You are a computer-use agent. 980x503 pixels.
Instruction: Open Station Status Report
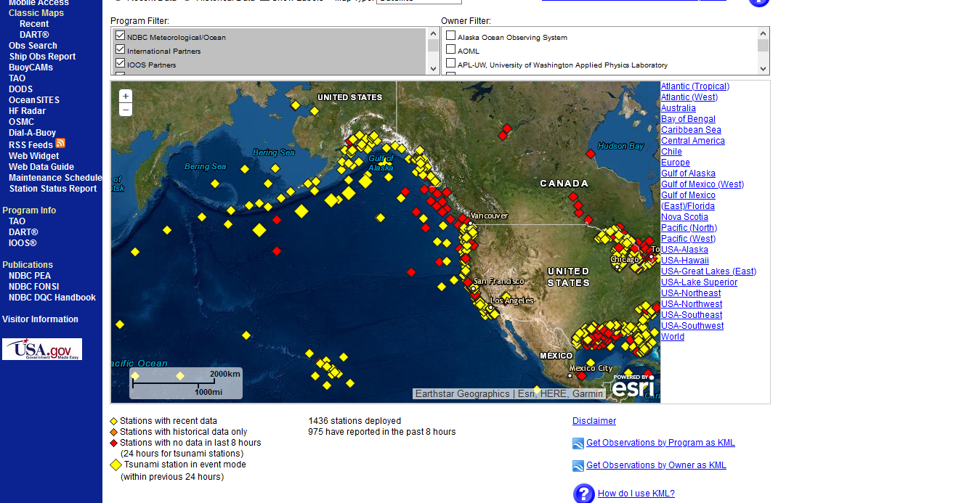[x=53, y=189]
